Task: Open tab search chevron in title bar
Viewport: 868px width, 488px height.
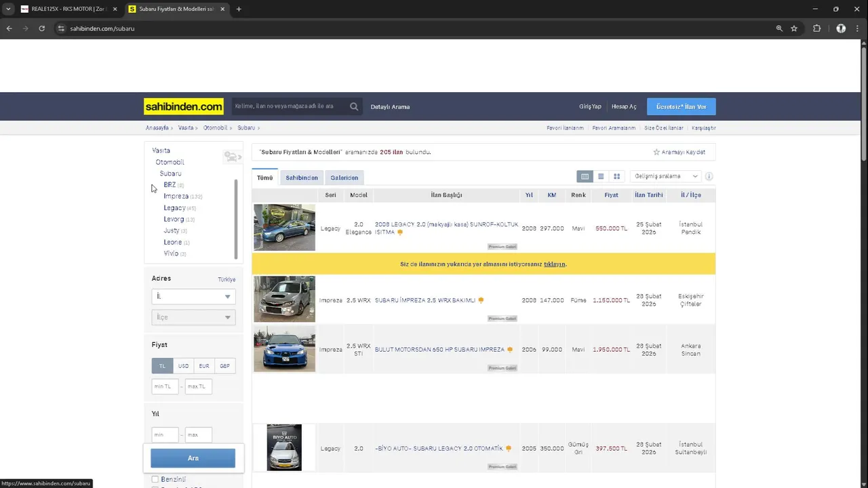Action: (8, 9)
